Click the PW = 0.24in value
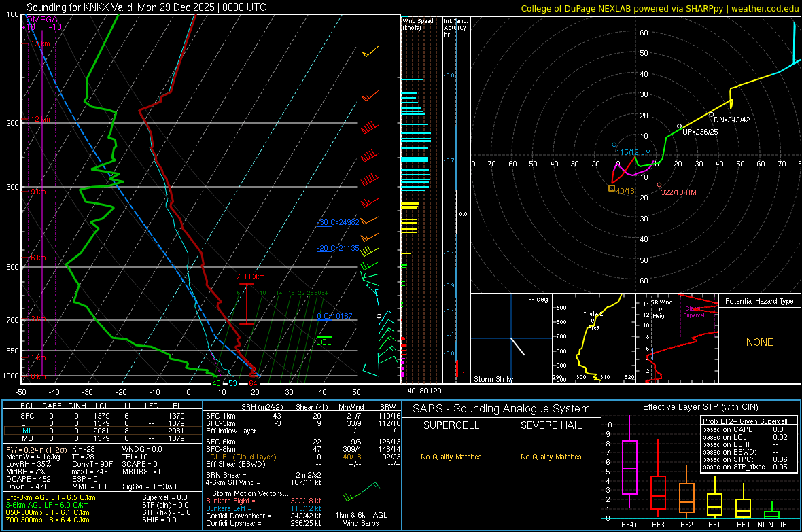This screenshot has width=802, height=532. [37, 449]
